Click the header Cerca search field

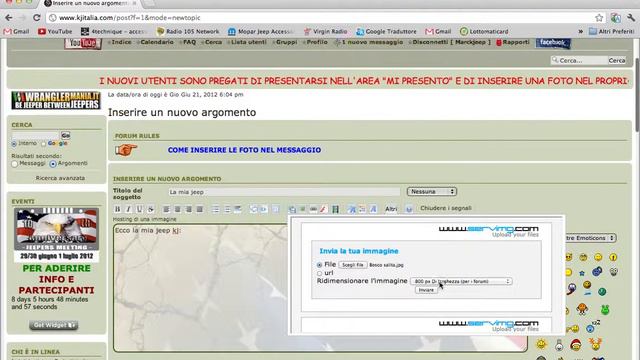tap(579, 60)
